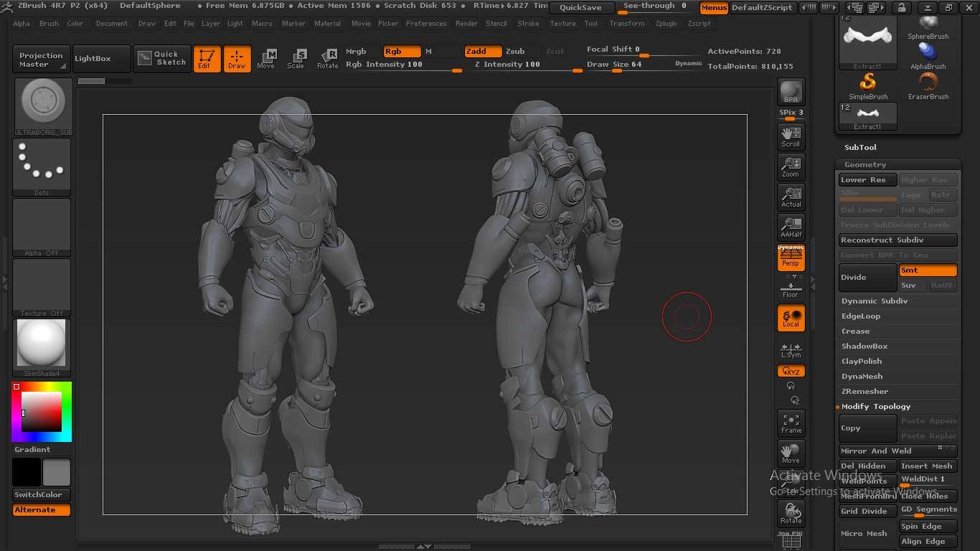Click the QuickSave button
The width and height of the screenshot is (980, 551).
pos(581,8)
